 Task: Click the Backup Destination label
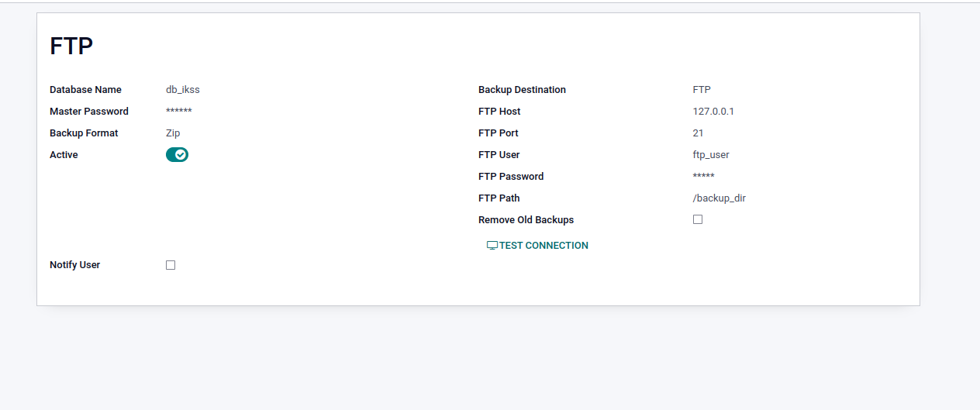pyautogui.click(x=522, y=90)
